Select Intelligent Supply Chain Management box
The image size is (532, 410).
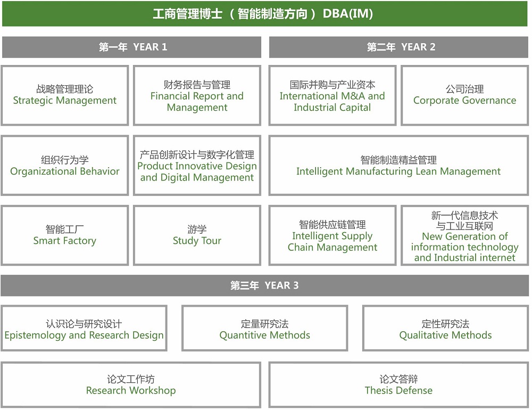(x=332, y=235)
